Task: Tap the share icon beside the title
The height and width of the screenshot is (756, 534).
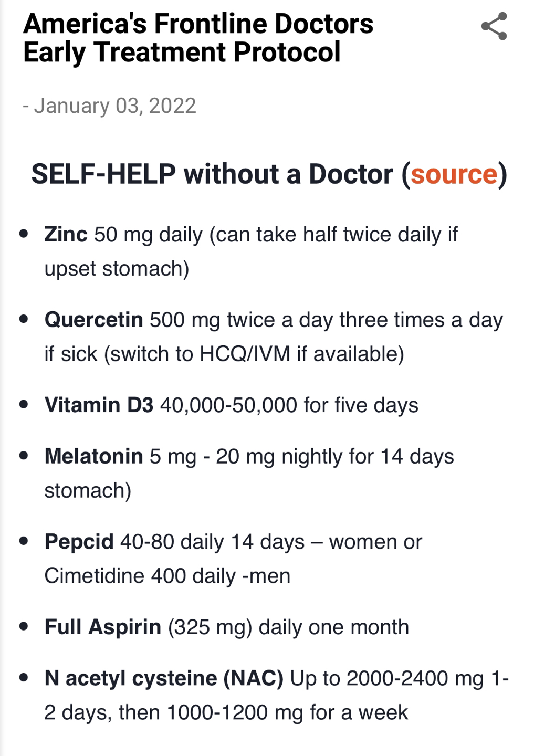Action: pos(494,26)
